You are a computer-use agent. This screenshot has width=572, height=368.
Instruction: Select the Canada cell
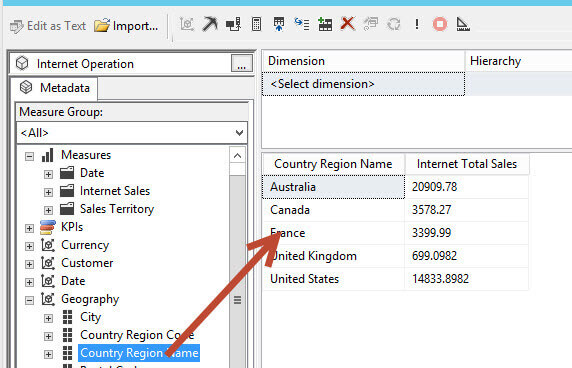(333, 210)
